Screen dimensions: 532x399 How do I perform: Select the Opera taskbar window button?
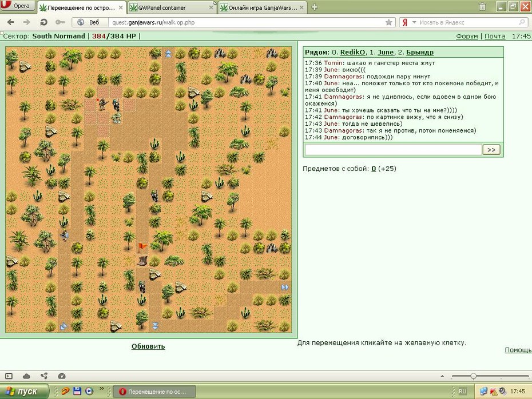click(x=154, y=392)
